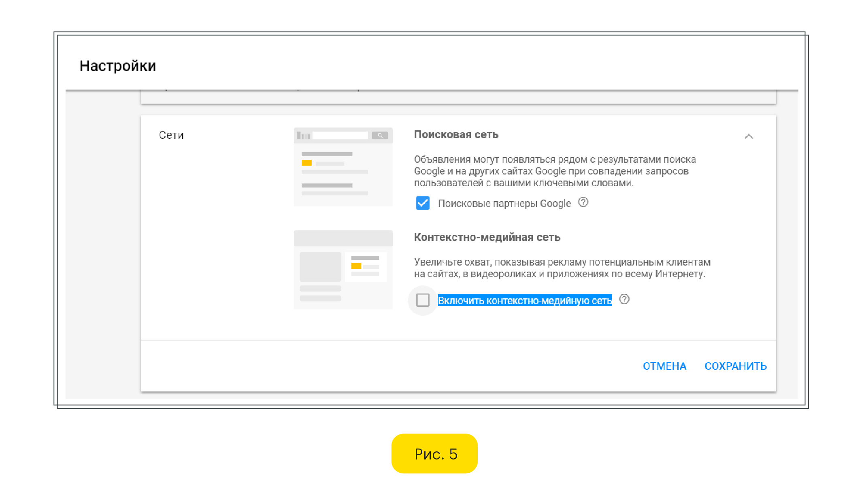The image size is (864, 504).
Task: Uncheck the Поисковые партнеры Google checkbox
Action: tap(423, 203)
